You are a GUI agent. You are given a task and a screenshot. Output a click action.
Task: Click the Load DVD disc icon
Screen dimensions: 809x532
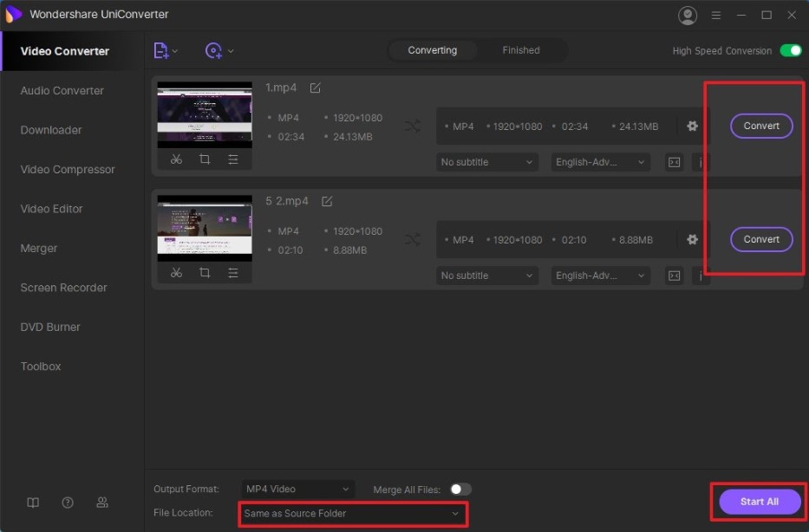coord(213,50)
